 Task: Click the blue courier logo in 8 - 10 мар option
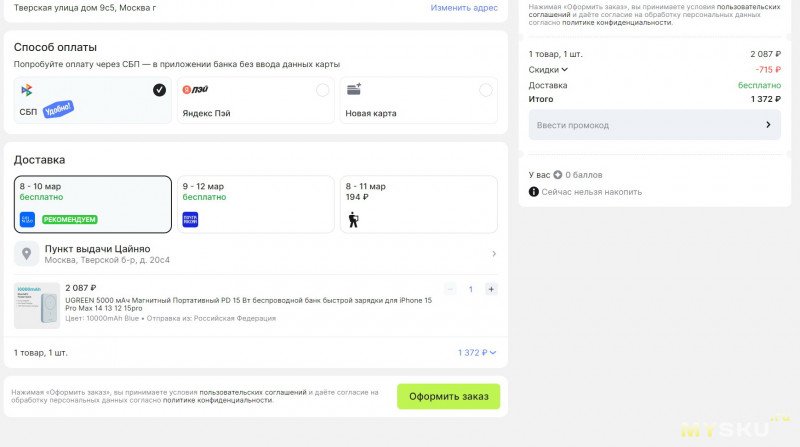pos(27,219)
